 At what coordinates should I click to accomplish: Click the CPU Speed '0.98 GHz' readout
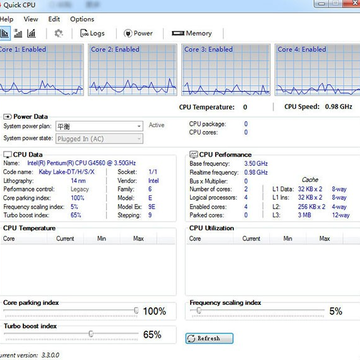pos(338,107)
